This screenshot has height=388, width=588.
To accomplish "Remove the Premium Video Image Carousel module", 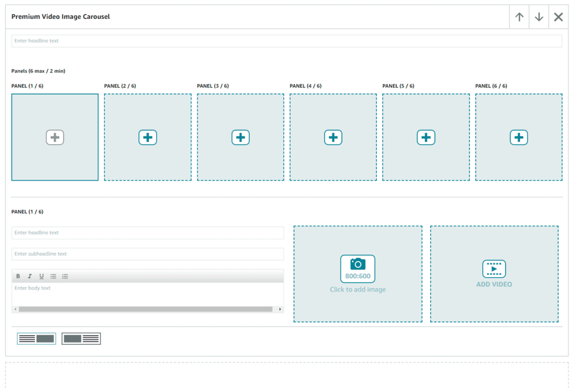I will coord(558,17).
